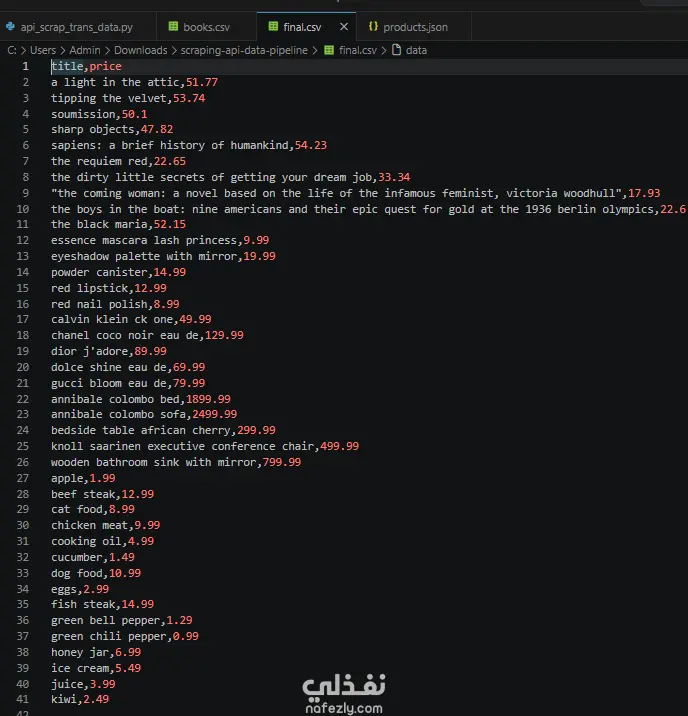Switch to the api_scrap_trans_data.py tab
This screenshot has width=688, height=716.
[76, 27]
